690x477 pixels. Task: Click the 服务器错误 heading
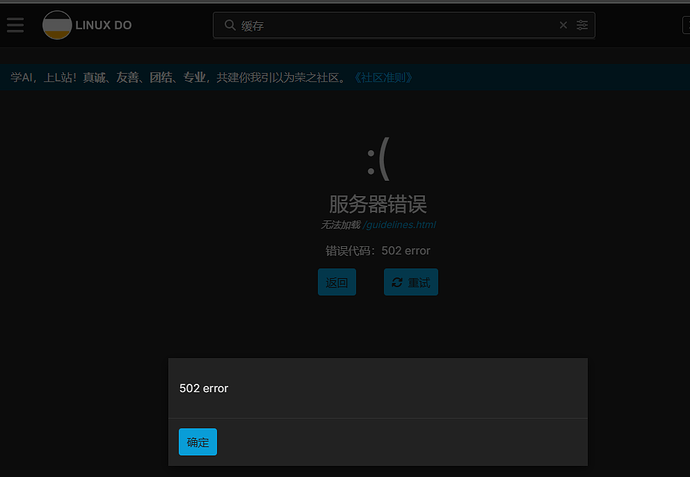coord(378,204)
